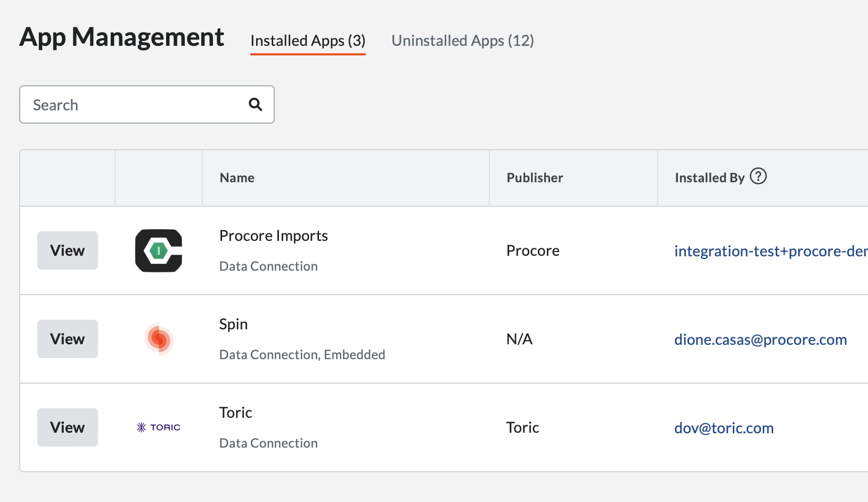868x502 pixels.
Task: Open the Installed By help icon
Action: coord(758,176)
